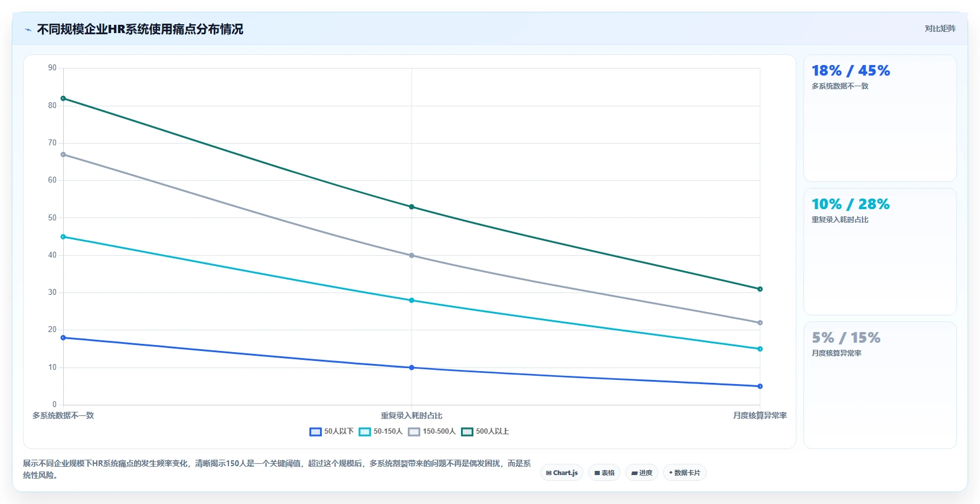
Task: Toggle the 50-150人 legend series
Action: click(380, 431)
